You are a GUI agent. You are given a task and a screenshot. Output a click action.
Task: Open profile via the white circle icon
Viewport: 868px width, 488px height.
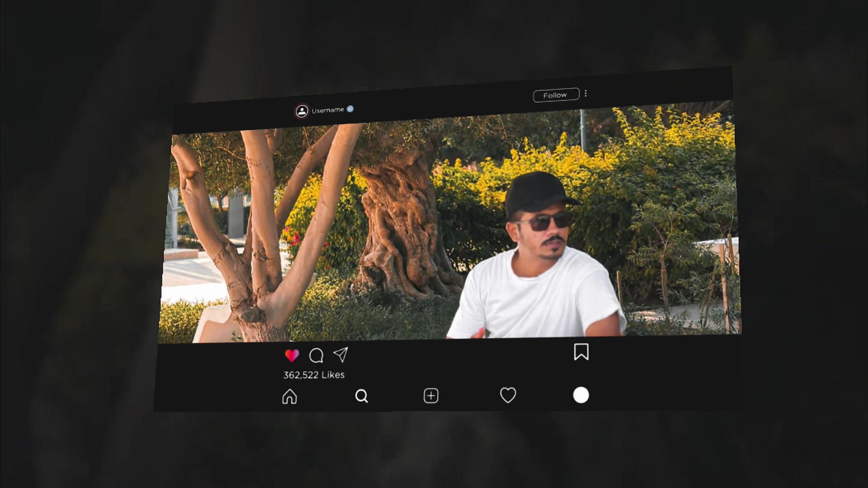coord(581,395)
